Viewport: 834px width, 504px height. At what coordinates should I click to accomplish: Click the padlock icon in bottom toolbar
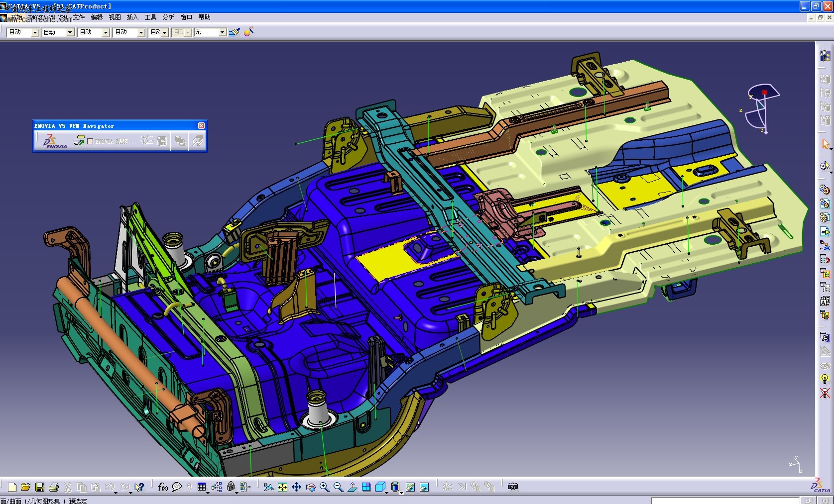(x=231, y=487)
